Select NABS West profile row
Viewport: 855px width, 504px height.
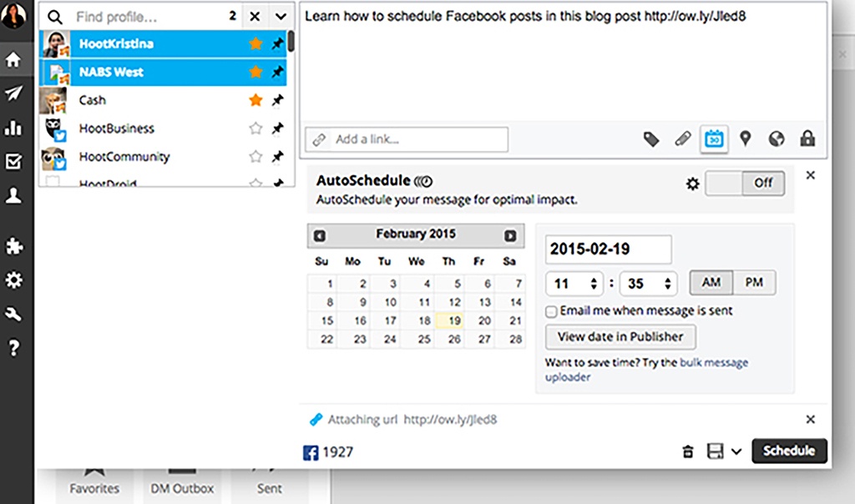[163, 72]
